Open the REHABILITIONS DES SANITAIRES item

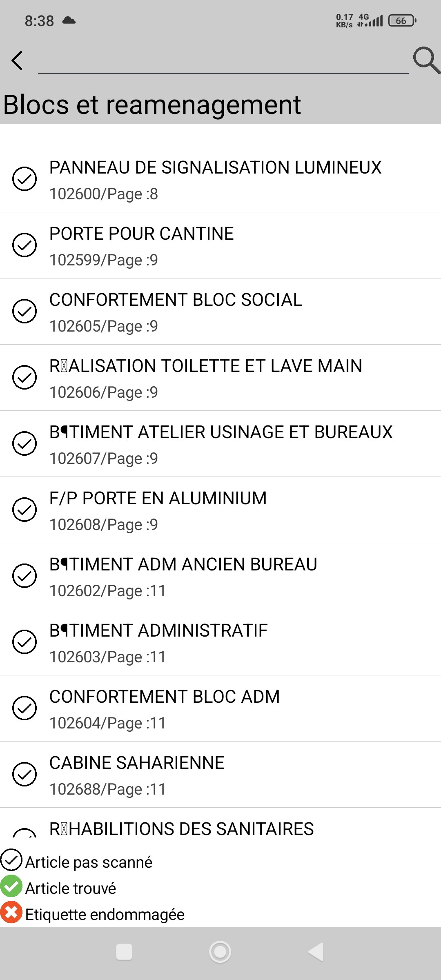[181, 829]
